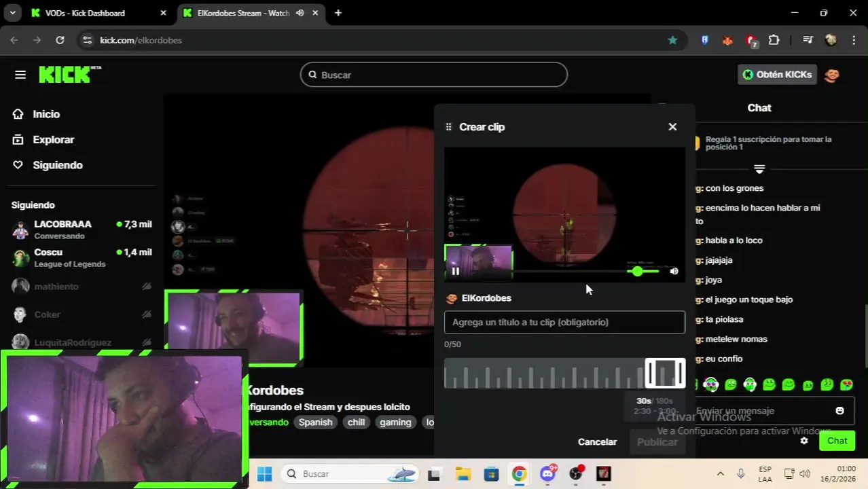This screenshot has height=489, width=868.
Task: Open the blue shield extension
Action: [705, 40]
